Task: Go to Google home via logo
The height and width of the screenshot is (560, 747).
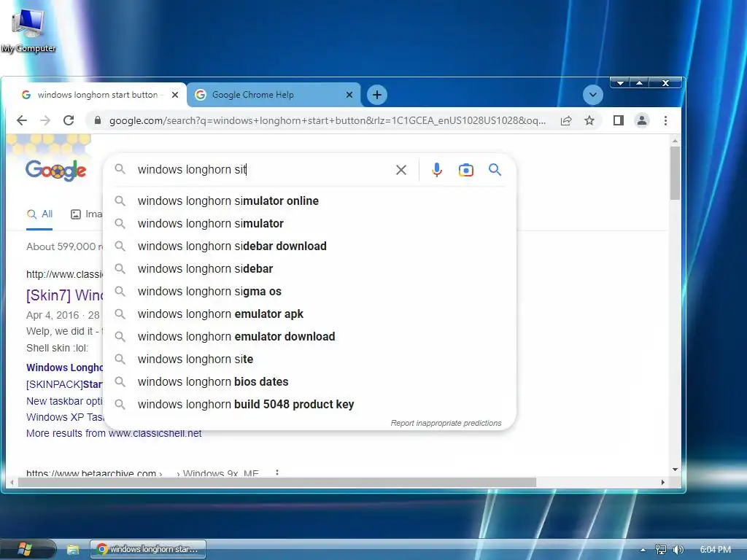Action: coord(55,170)
